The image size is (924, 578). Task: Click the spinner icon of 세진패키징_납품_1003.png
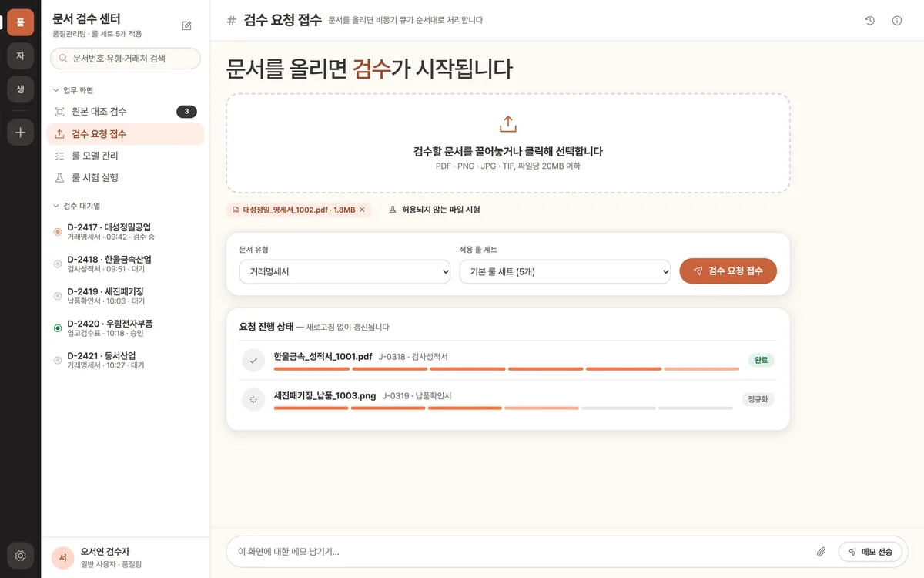click(253, 399)
